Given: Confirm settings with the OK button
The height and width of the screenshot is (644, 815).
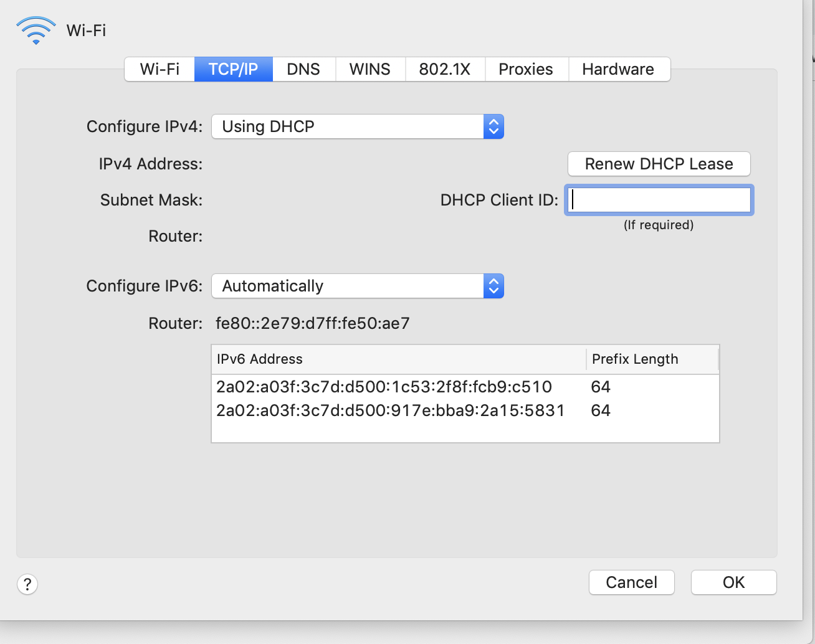Looking at the screenshot, I should pyautogui.click(x=733, y=582).
